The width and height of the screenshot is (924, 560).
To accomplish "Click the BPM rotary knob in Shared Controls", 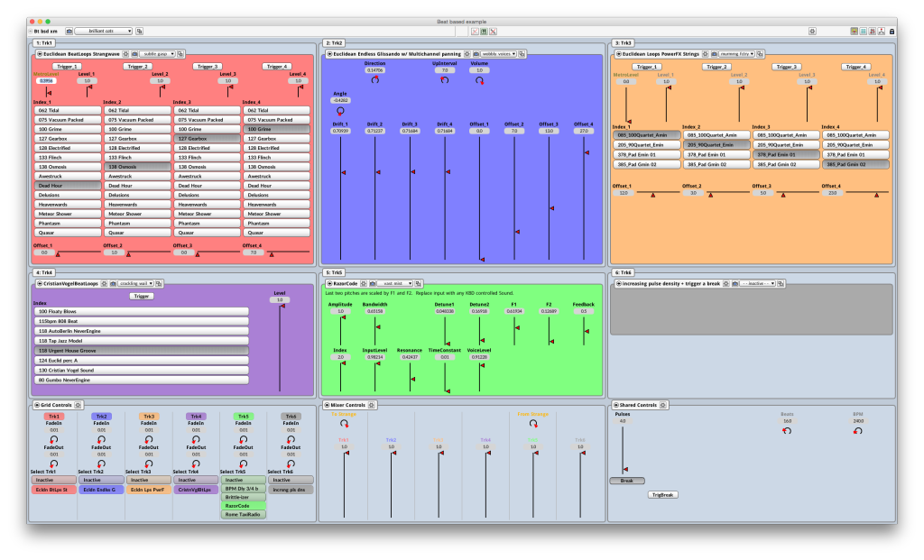I will 857,431.
